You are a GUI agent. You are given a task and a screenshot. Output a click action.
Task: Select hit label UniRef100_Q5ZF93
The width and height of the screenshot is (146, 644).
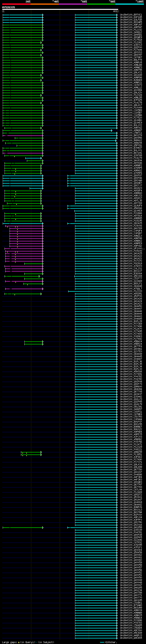pos(131,296)
